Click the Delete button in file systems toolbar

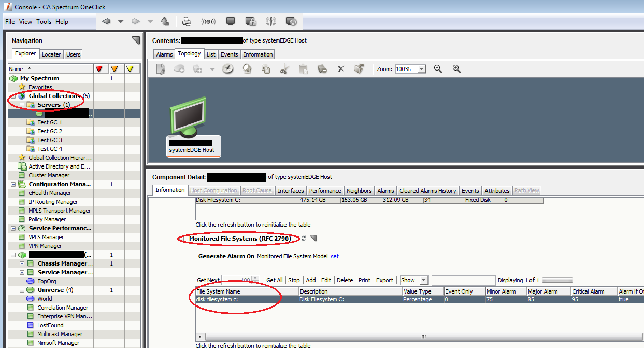coord(345,280)
